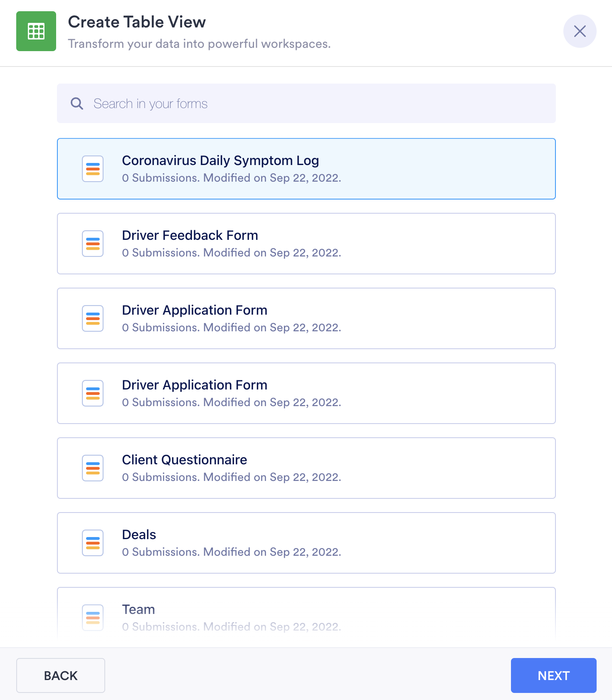Proceed with the NEXT button
The image size is (612, 700).
point(553,675)
